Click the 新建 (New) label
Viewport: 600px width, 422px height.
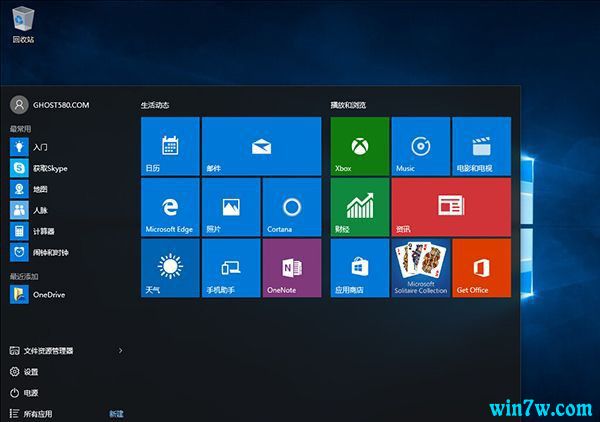[116, 414]
